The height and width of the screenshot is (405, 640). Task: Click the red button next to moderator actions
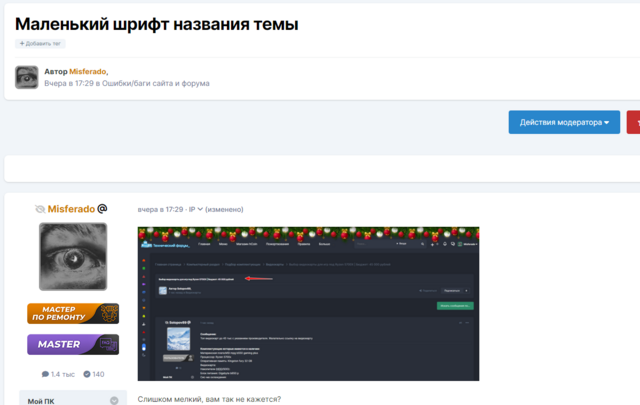[x=633, y=122]
